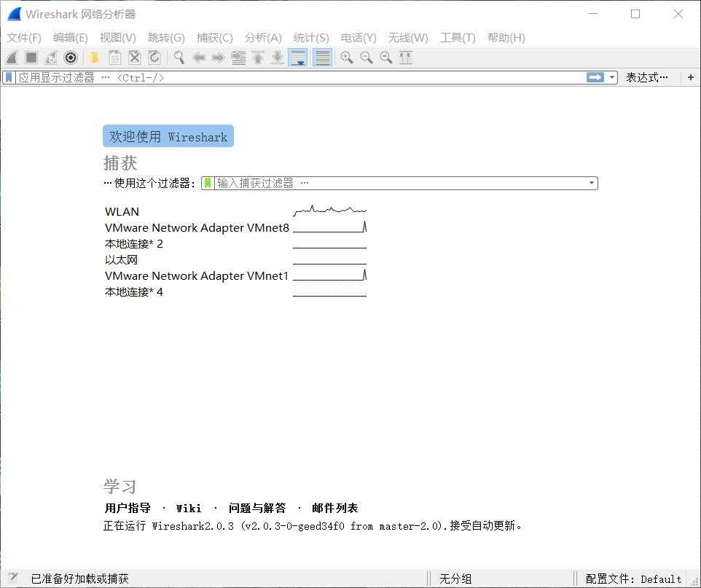The width and height of the screenshot is (701, 588).
Task: Go to next packet right arrow icon
Action: pos(218,58)
